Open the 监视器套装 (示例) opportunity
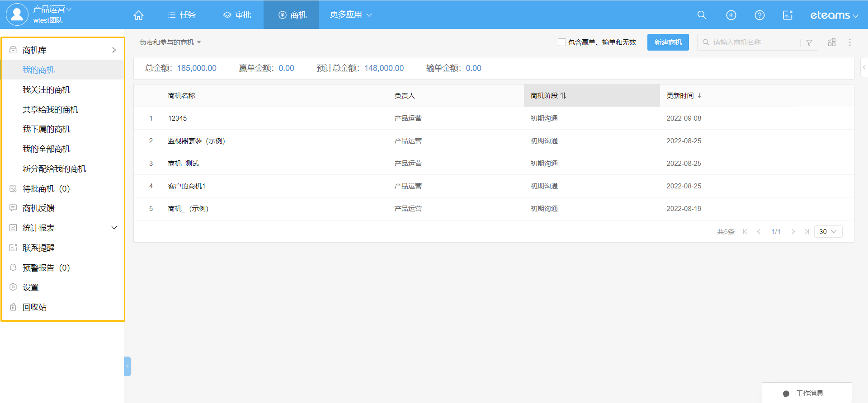 tap(196, 141)
